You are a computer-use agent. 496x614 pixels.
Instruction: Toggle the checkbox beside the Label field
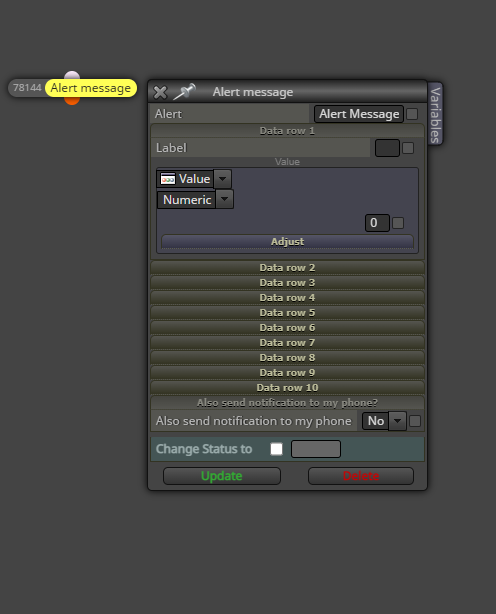tap(408, 148)
